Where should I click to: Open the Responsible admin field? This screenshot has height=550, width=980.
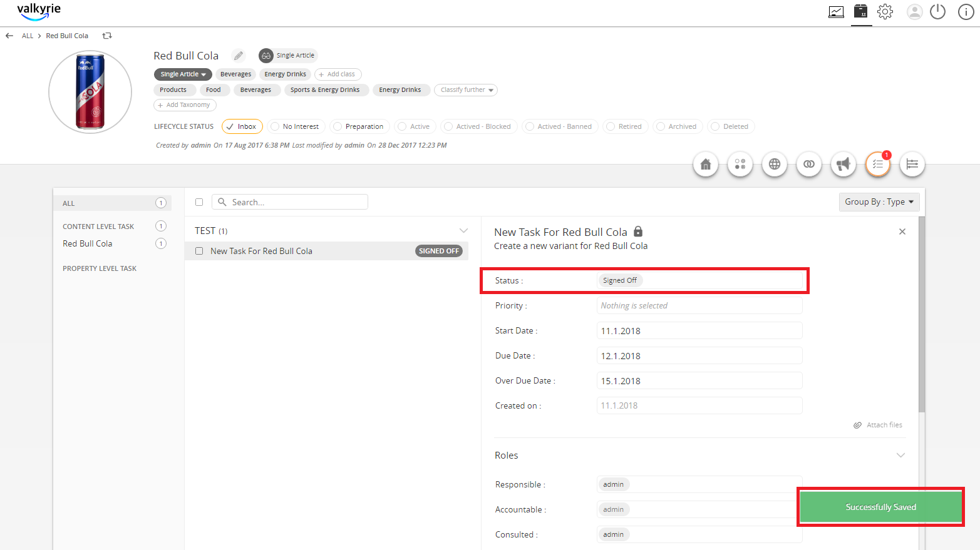point(699,484)
